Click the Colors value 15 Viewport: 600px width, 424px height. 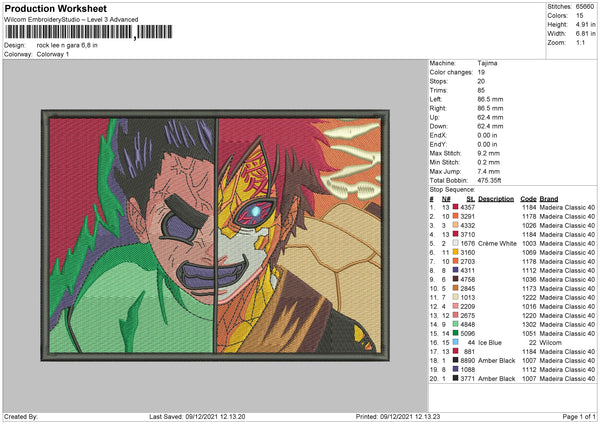[580, 16]
